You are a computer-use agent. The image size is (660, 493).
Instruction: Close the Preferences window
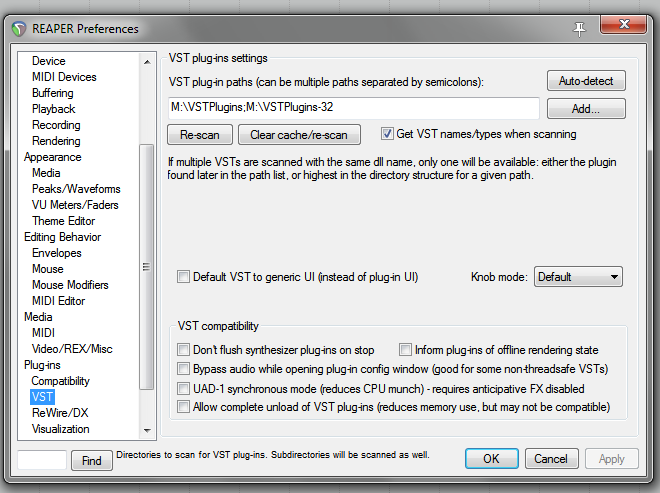click(624, 24)
